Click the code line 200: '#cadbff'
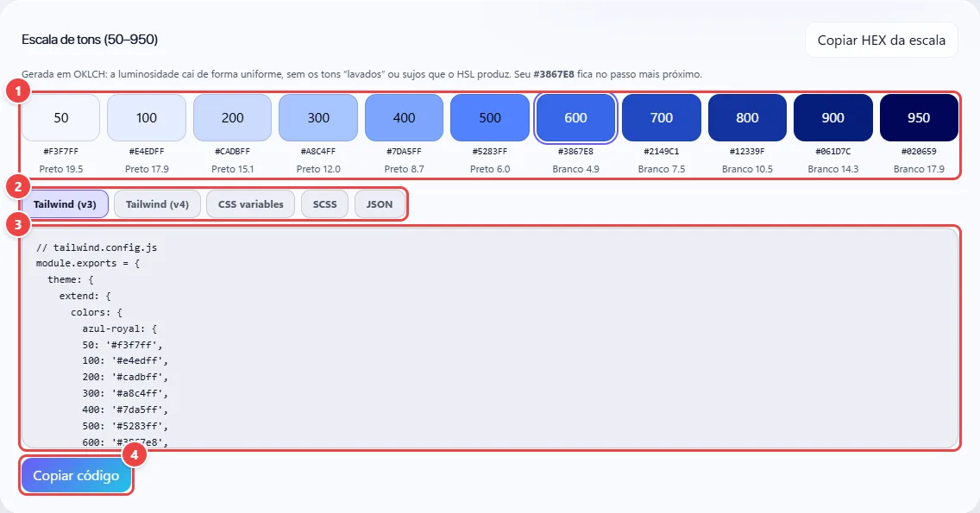 click(125, 377)
